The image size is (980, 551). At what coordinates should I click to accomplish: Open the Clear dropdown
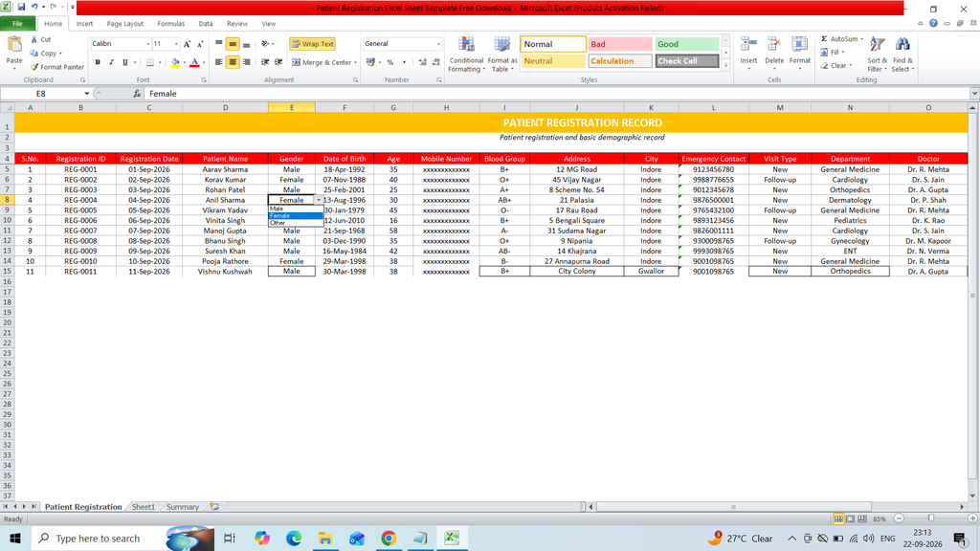(836, 66)
